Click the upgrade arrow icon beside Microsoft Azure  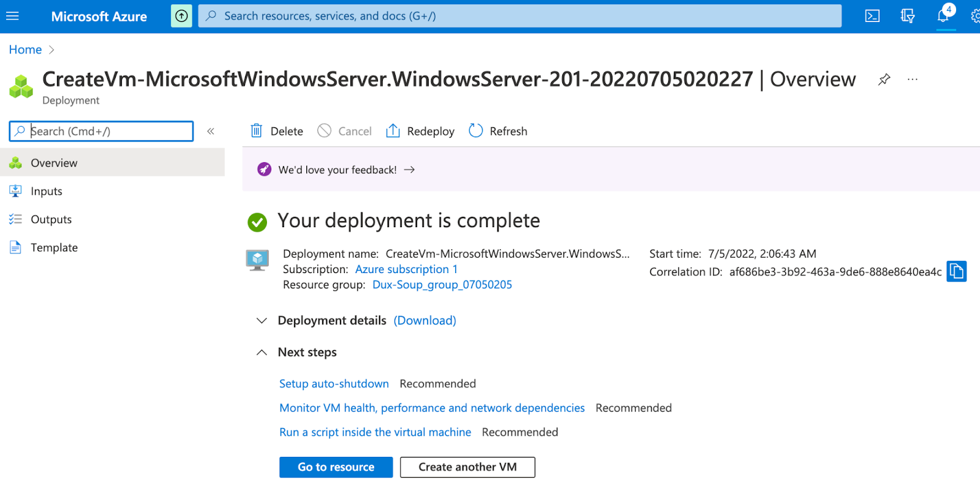point(181,16)
